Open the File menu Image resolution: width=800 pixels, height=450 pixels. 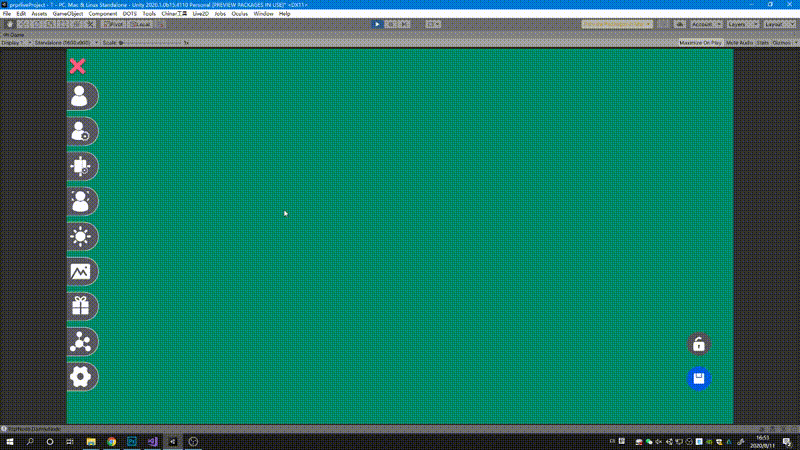pos(7,14)
